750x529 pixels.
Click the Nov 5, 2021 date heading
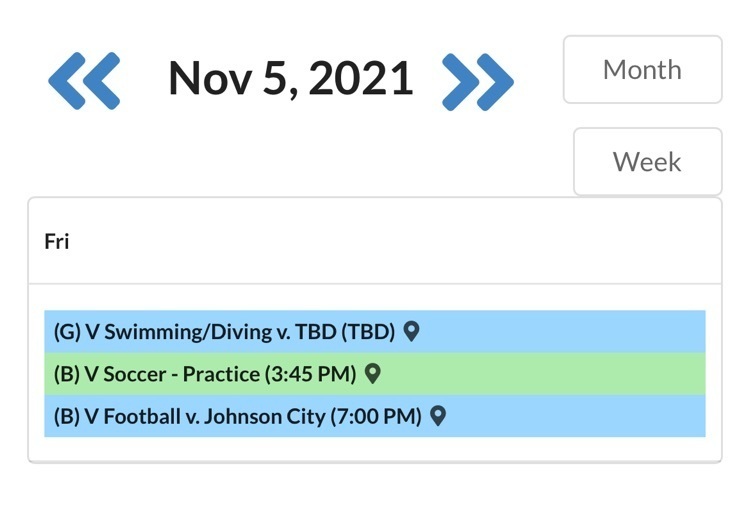click(x=290, y=78)
